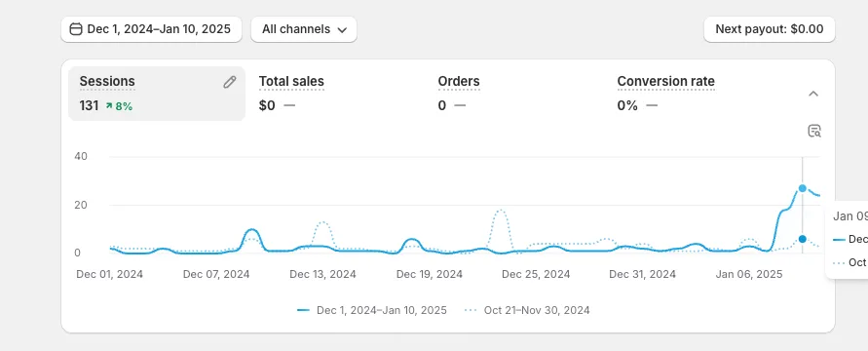
Task: Click the Dec 01, 2024 axis label
Action: point(110,274)
